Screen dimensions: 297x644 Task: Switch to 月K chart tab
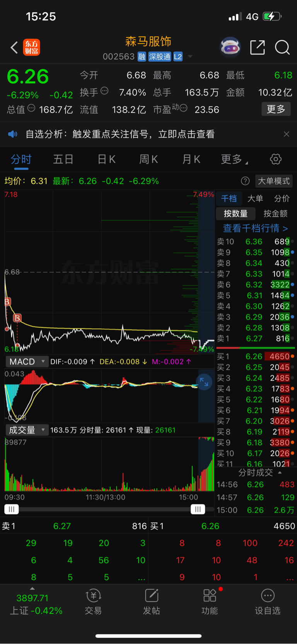coord(191,159)
